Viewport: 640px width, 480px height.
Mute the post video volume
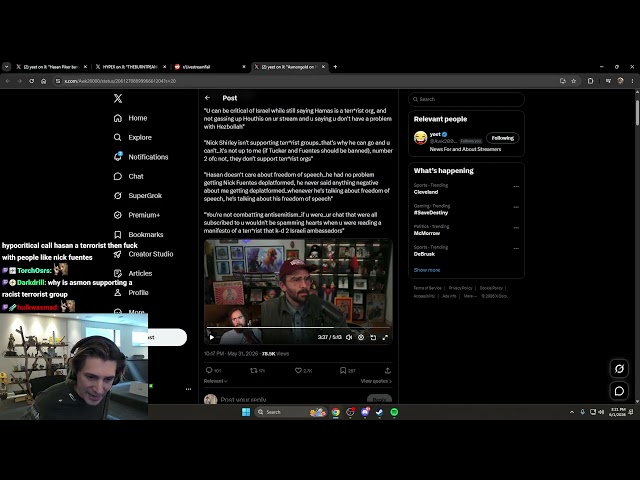(x=349, y=337)
